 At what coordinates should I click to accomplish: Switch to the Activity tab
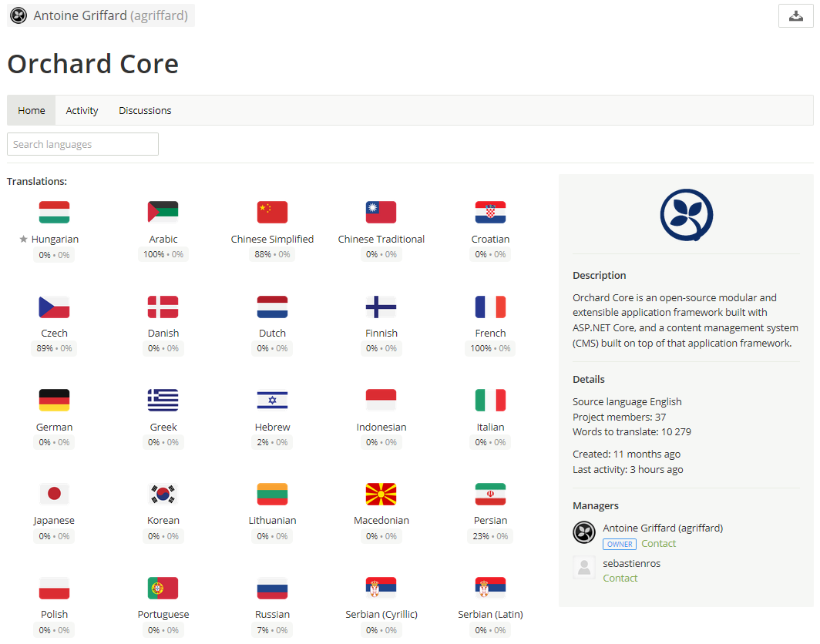(x=82, y=110)
